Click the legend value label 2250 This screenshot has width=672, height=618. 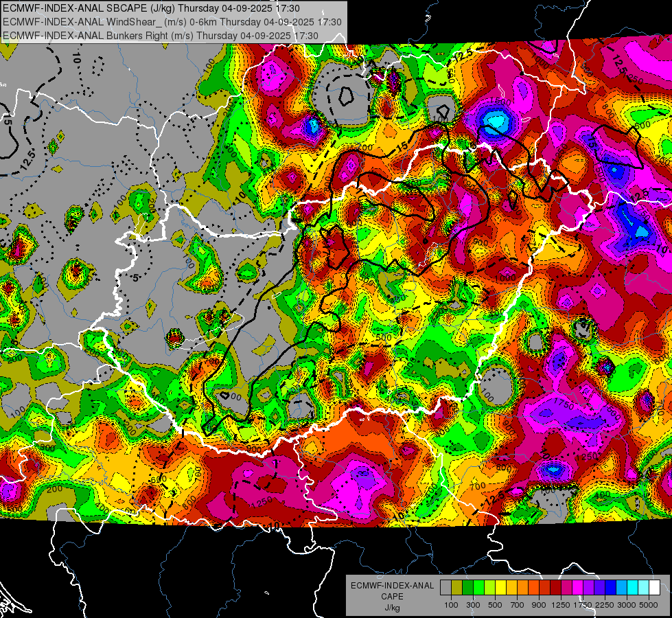tap(605, 605)
